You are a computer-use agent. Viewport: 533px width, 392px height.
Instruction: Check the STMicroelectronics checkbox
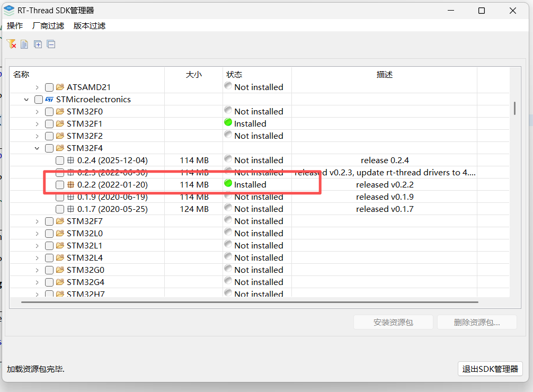tap(38, 100)
